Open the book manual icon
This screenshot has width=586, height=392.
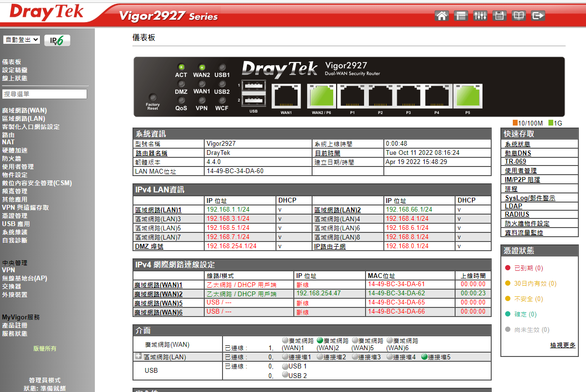pos(519,16)
